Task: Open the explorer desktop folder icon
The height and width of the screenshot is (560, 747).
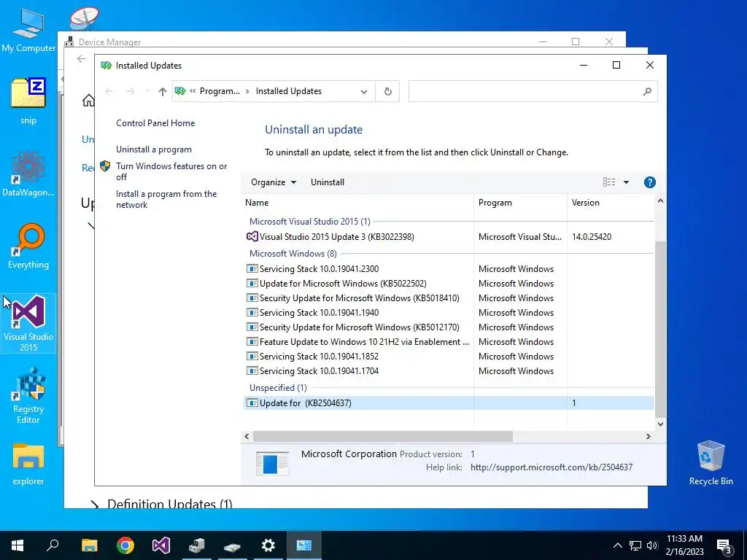Action: [28, 464]
